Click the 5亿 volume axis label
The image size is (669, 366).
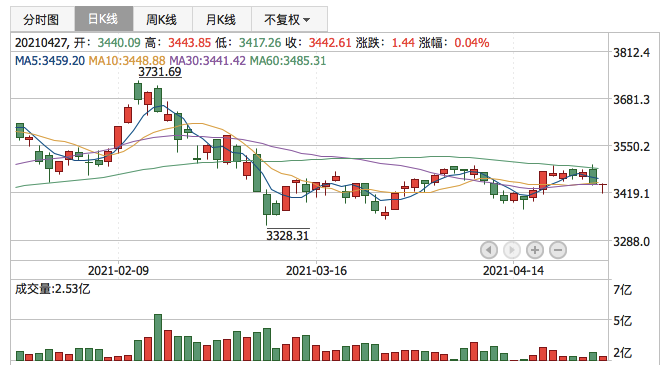[622, 321]
